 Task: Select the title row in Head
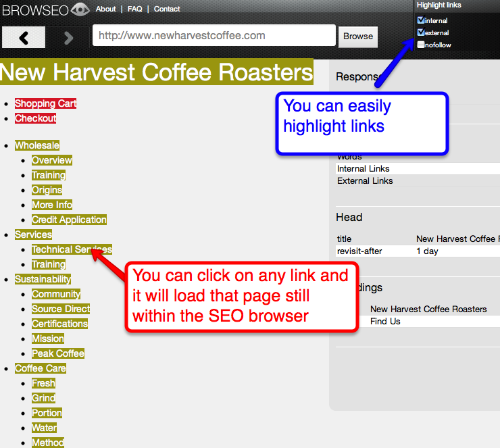418,239
